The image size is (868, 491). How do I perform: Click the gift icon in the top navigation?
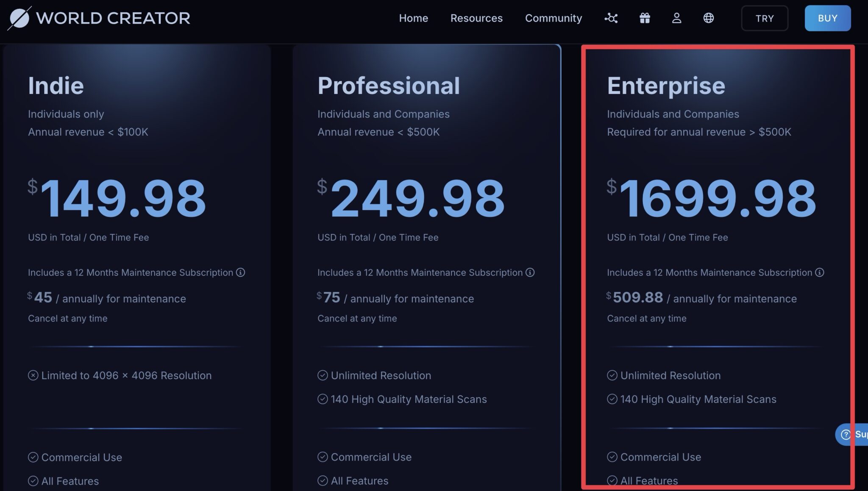tap(644, 18)
